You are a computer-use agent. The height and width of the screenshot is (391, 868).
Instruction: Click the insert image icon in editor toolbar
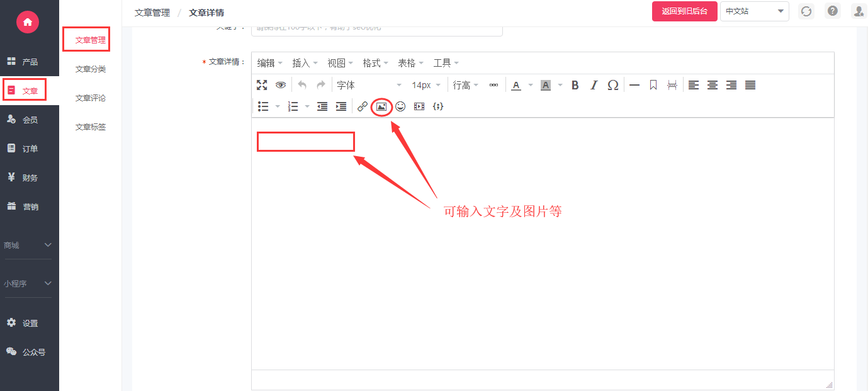tap(381, 106)
